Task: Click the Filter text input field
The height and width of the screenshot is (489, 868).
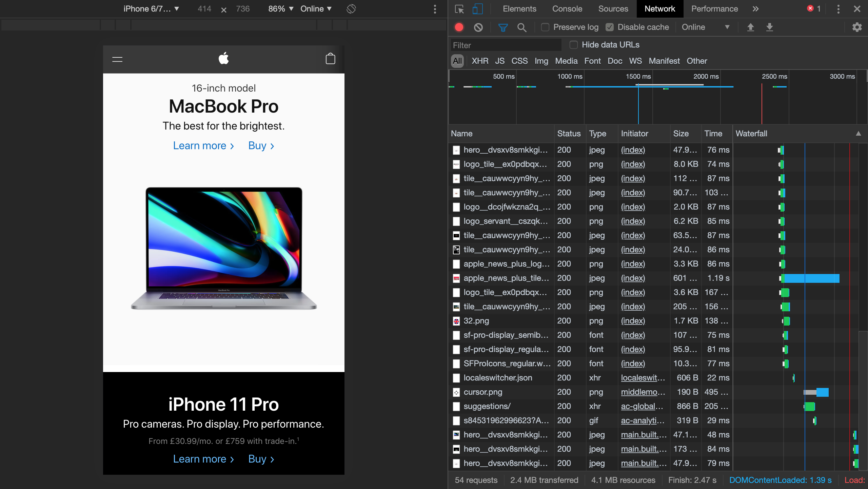Action: pos(506,45)
